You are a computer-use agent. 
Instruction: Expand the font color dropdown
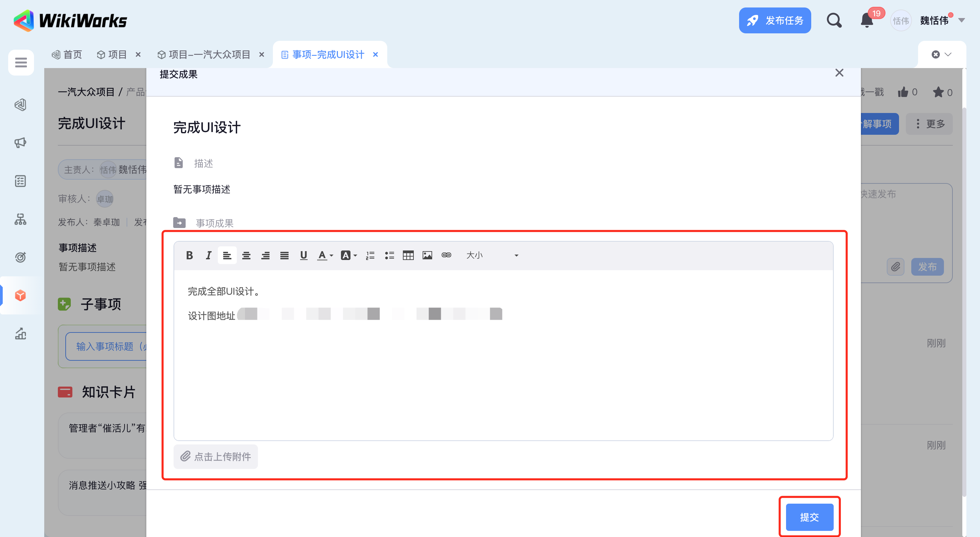click(331, 256)
